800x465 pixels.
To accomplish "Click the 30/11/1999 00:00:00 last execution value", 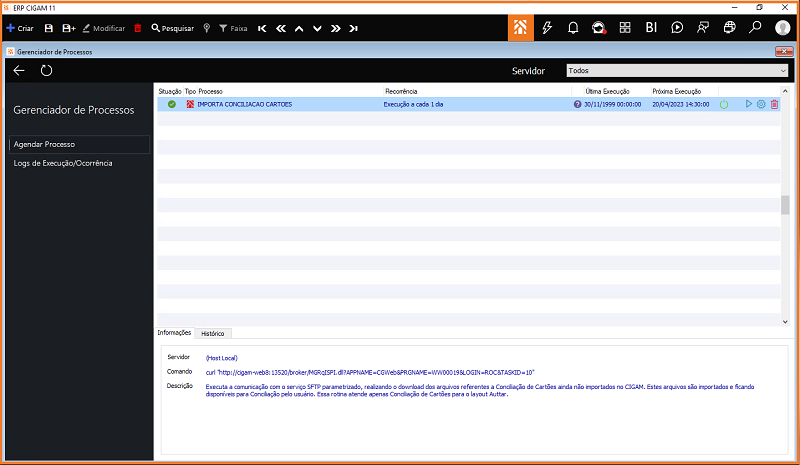I will [x=612, y=104].
